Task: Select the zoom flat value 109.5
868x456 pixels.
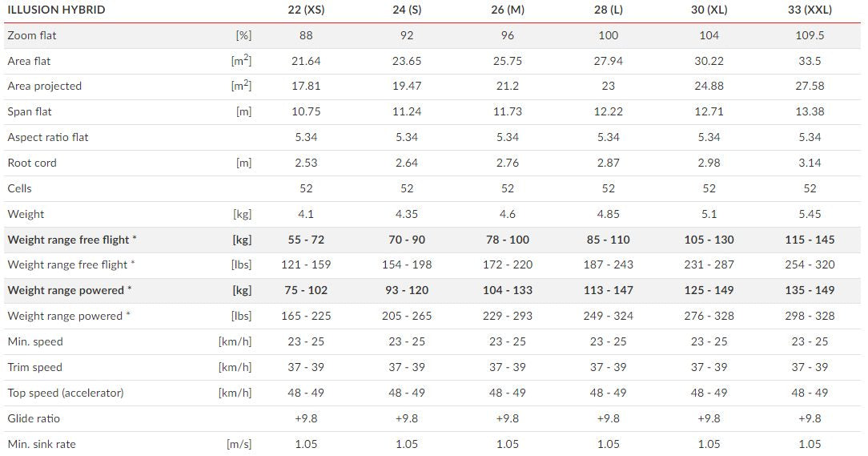Action: coord(810,35)
